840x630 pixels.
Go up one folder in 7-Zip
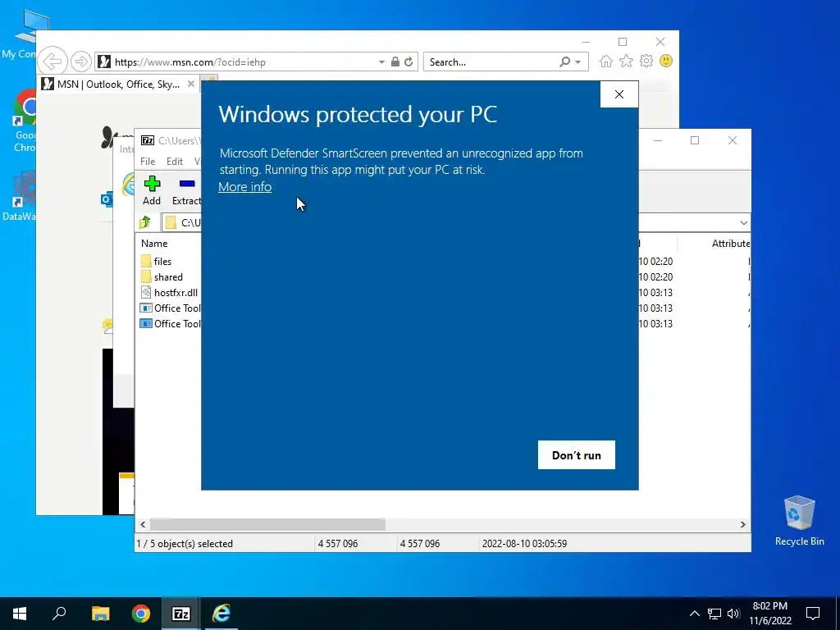tap(145, 222)
